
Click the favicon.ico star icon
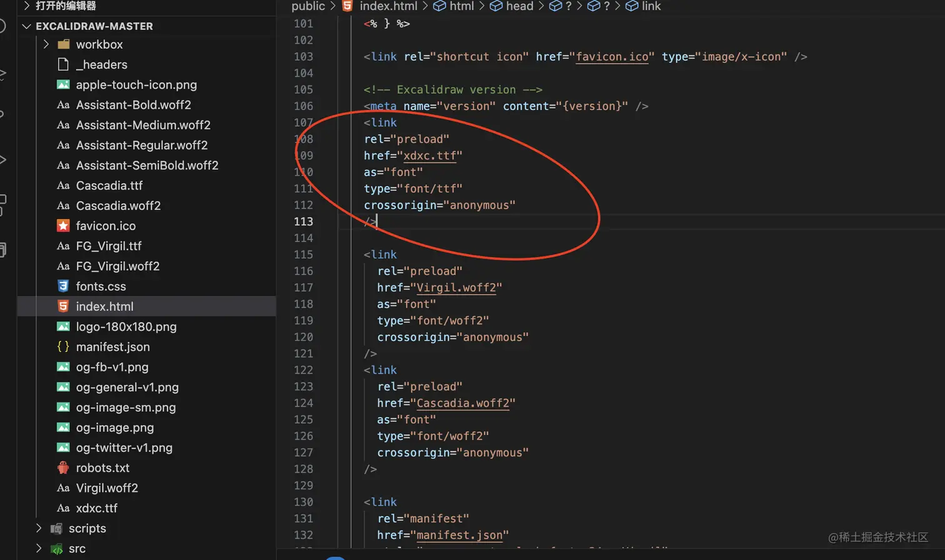pyautogui.click(x=63, y=226)
